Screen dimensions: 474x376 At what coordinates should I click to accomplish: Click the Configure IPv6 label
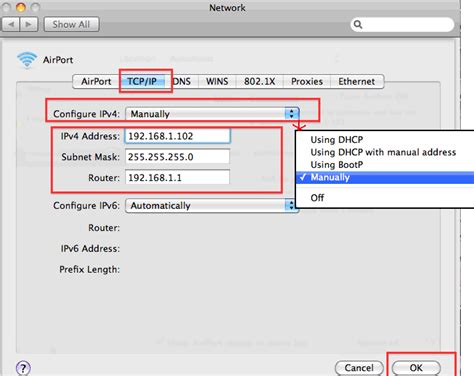(86, 206)
